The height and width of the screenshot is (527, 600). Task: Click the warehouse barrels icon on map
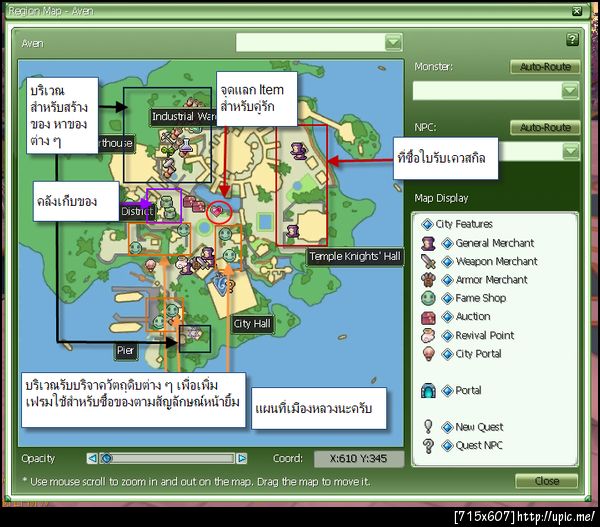166,207
